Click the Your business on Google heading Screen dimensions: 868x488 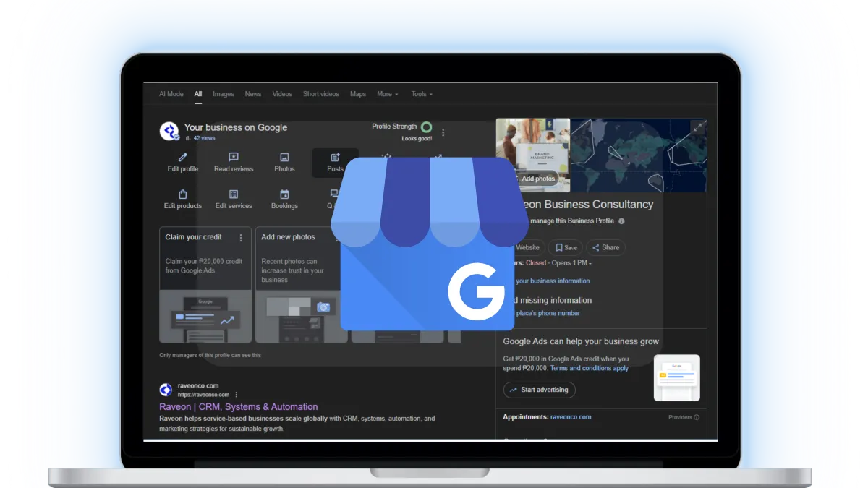tap(236, 127)
